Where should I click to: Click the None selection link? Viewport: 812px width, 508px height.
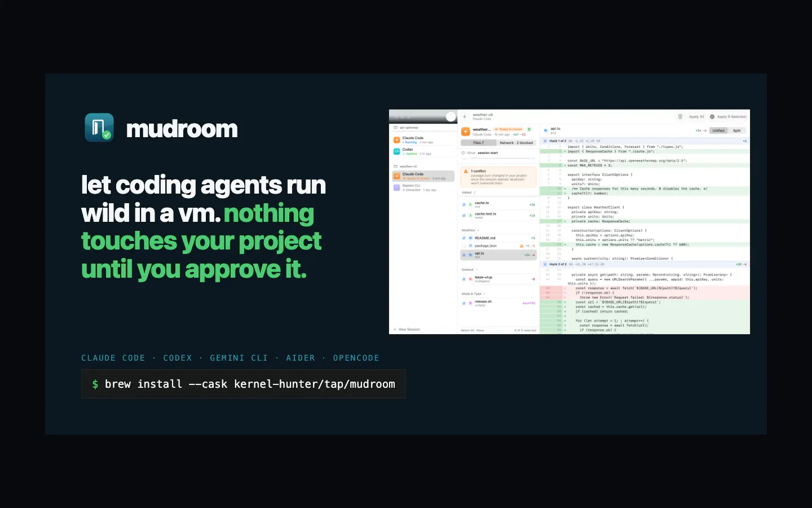pyautogui.click(x=480, y=330)
